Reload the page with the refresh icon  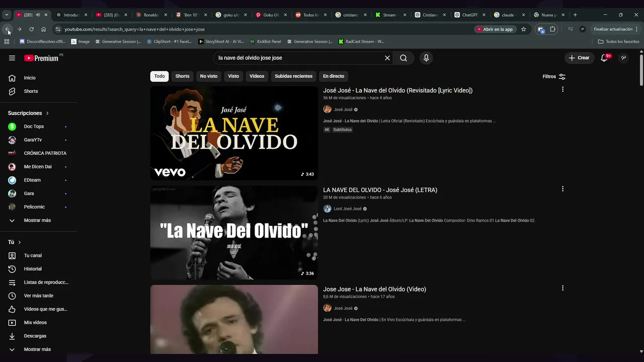(31, 29)
